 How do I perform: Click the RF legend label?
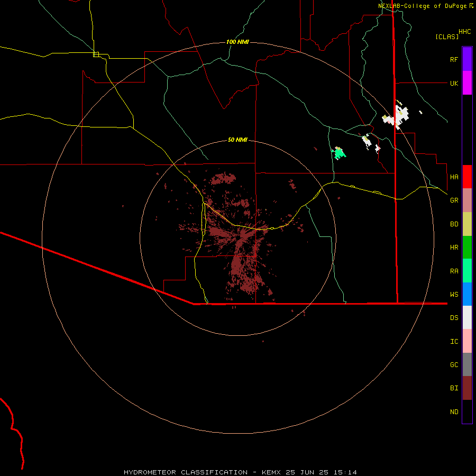(x=454, y=59)
